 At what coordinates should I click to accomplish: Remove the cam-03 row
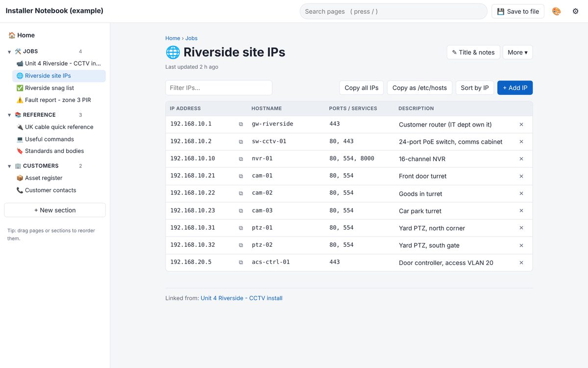click(521, 211)
